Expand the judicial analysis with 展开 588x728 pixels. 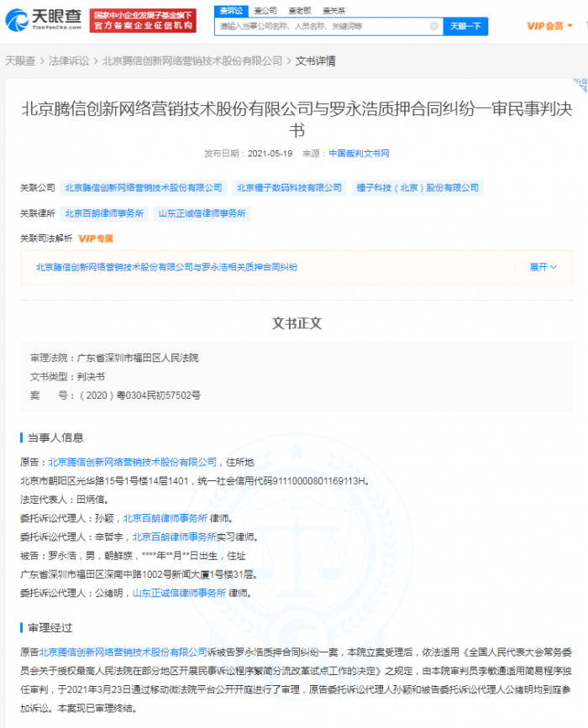tap(543, 267)
